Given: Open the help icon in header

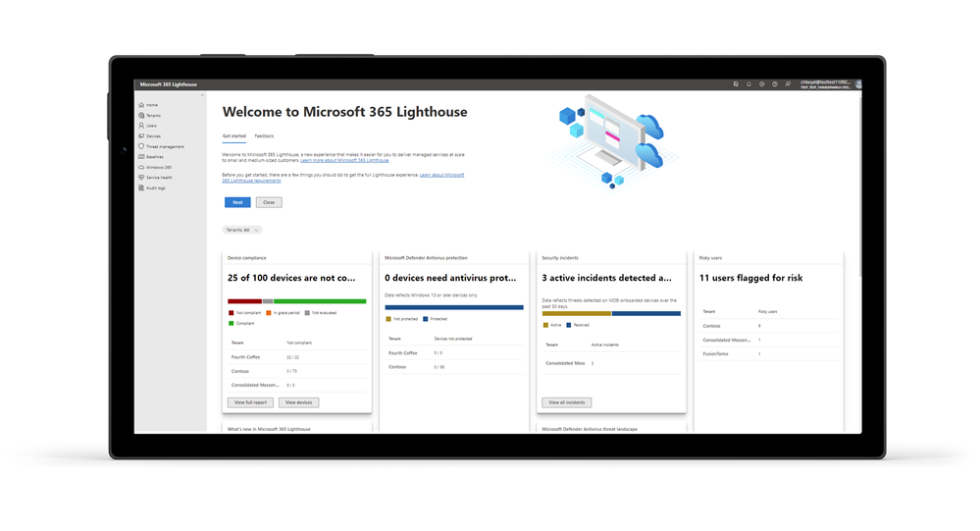Looking at the screenshot, I should point(775,83).
